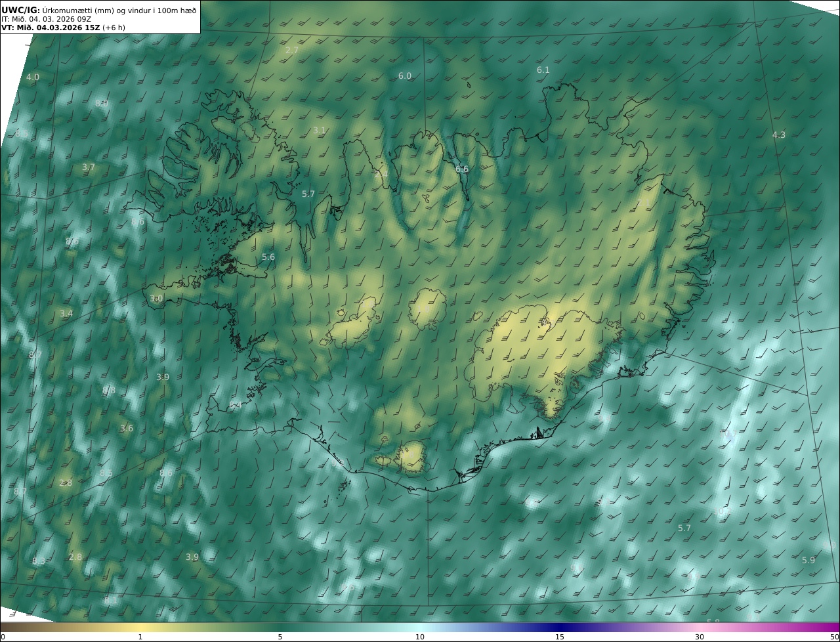
Task: Click the '6.0' value label
Action: pos(405,76)
